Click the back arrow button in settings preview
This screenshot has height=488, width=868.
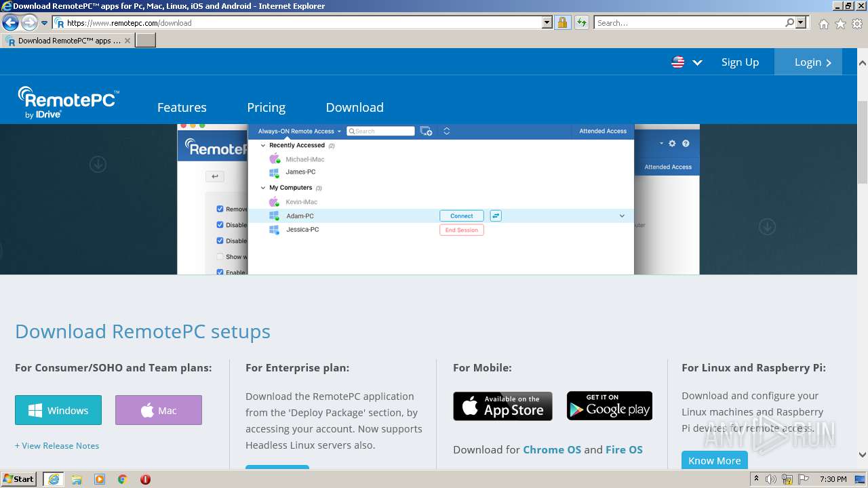(x=214, y=176)
